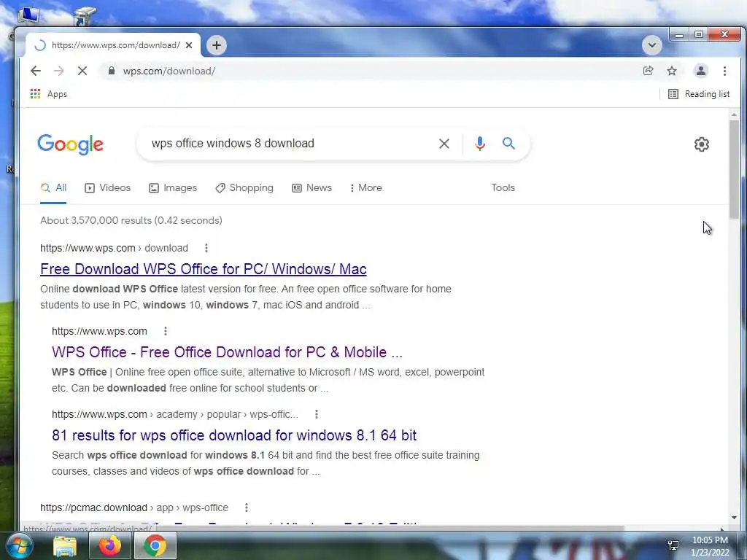Viewport: 747px width, 560px height.
Task: Switch to Shopping results tab
Action: tap(244, 187)
